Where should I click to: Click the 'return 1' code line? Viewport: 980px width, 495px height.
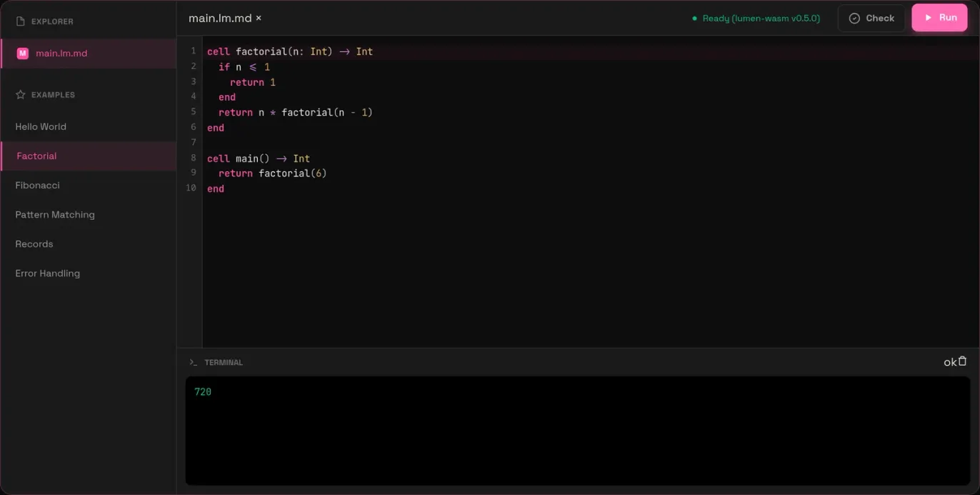pyautogui.click(x=253, y=82)
